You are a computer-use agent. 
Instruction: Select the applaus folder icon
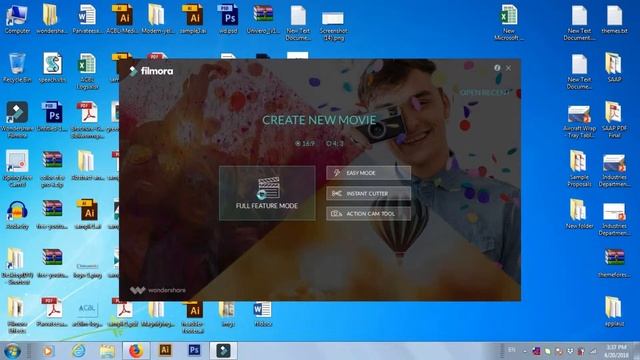pos(614,311)
